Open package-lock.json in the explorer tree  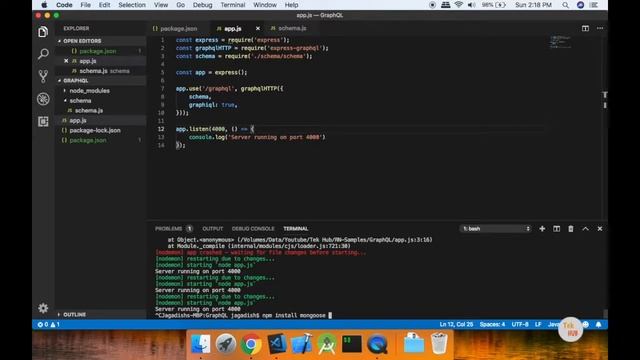pos(95,130)
